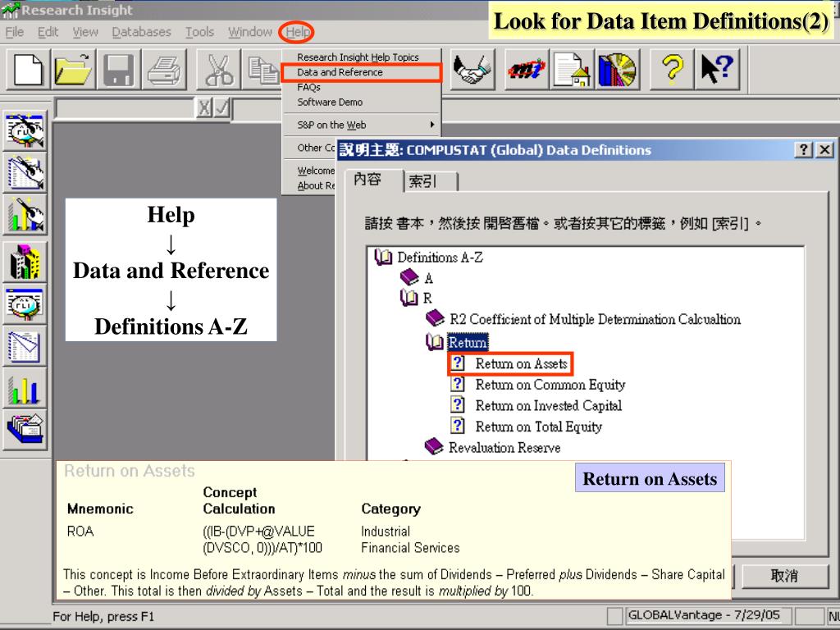The image size is (840, 630).
Task: Click the formula bar checkmark confirm button
Action: pos(221,108)
